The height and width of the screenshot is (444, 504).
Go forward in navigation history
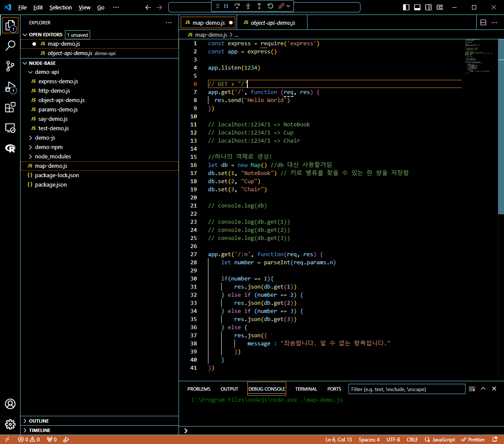coord(159,7)
